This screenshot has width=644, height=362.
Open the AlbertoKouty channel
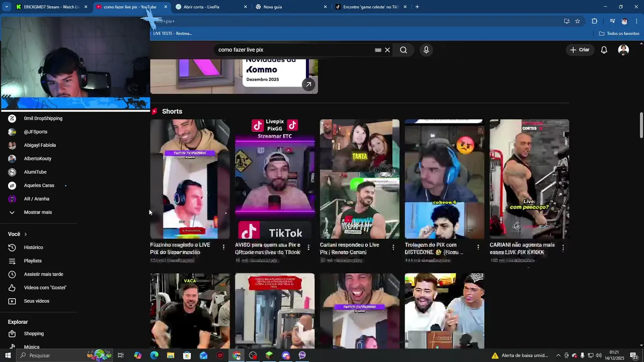(39, 158)
